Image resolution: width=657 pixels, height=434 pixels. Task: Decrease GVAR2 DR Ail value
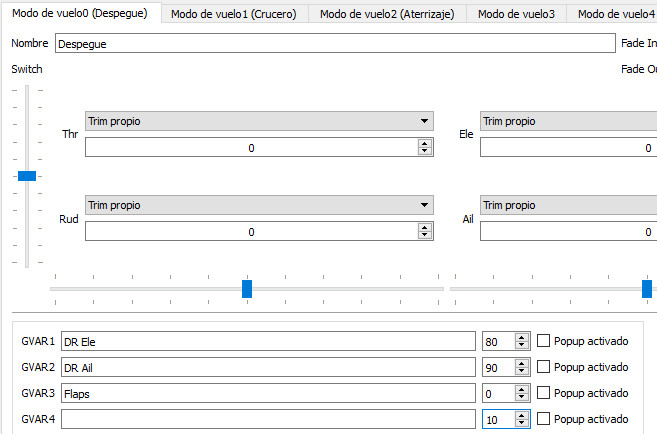tap(521, 372)
